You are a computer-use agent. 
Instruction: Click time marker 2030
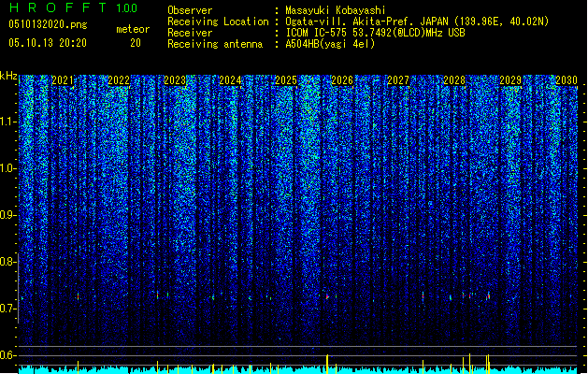click(566, 80)
